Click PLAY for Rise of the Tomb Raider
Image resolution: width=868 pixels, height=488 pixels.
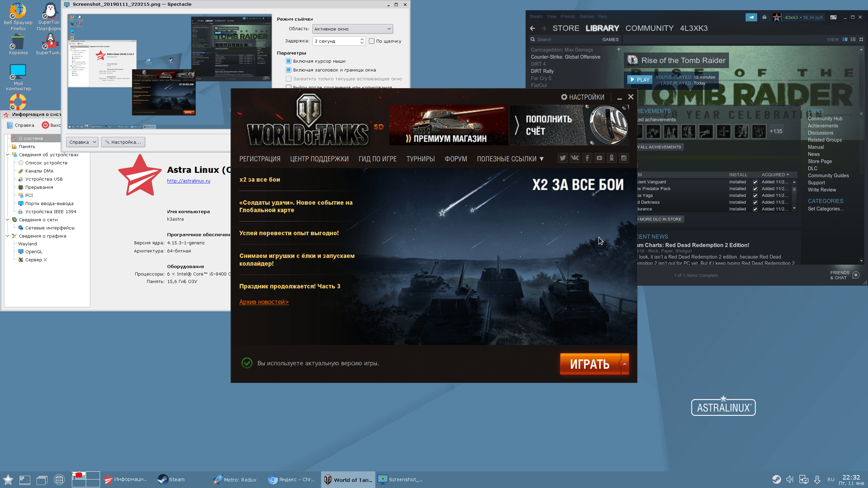(x=639, y=80)
